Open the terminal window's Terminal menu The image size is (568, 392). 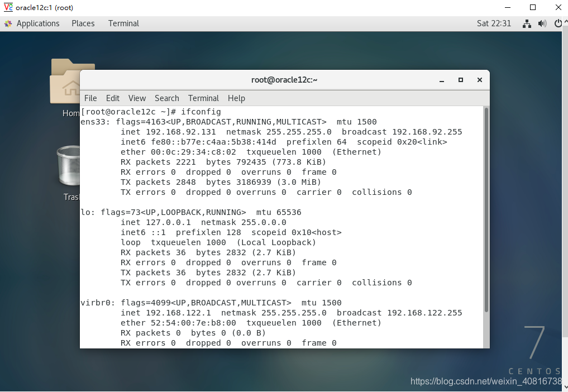coord(204,98)
